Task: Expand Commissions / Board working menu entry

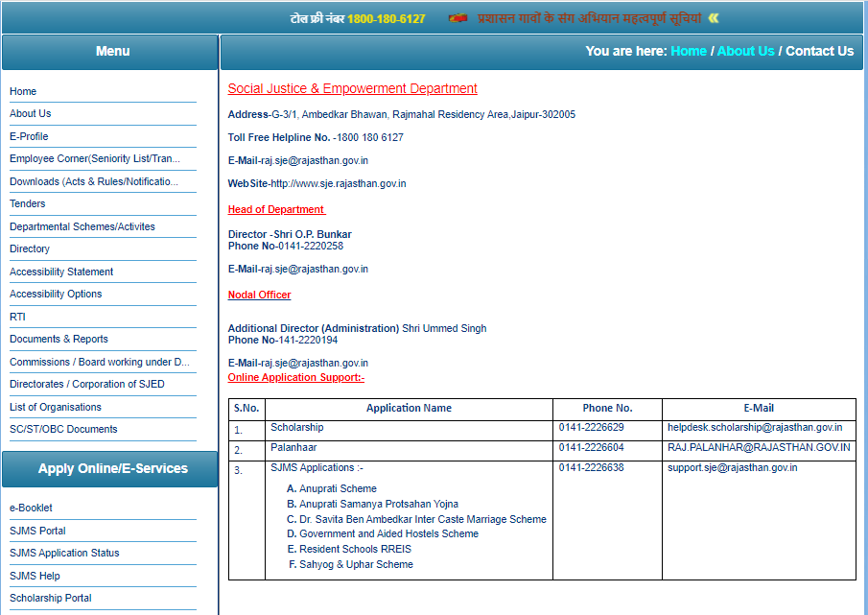Action: (x=99, y=362)
